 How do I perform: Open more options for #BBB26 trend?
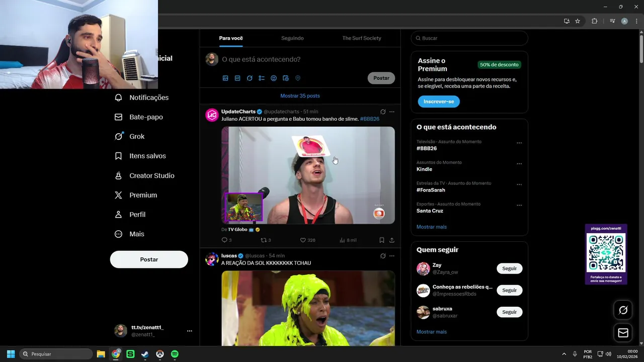tap(519, 143)
